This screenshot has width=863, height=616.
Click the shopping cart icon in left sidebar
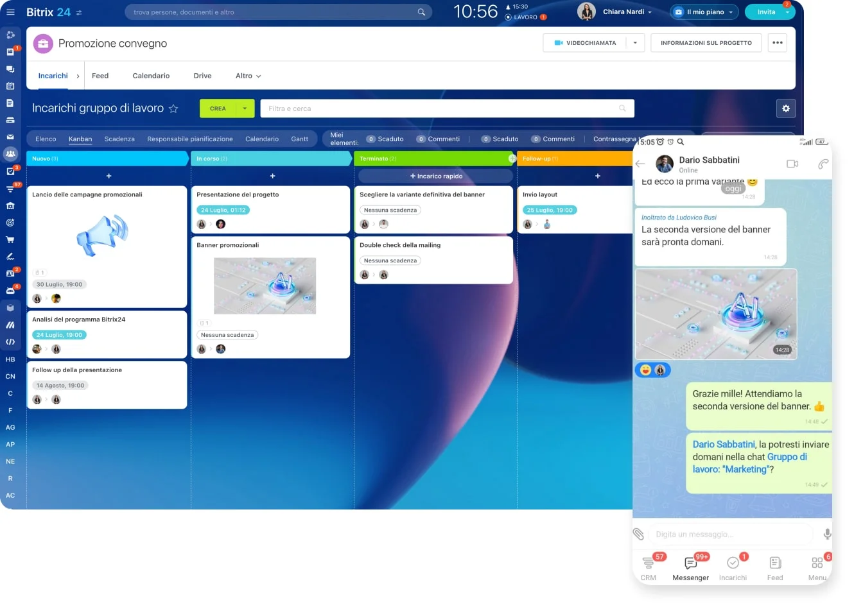pyautogui.click(x=10, y=240)
